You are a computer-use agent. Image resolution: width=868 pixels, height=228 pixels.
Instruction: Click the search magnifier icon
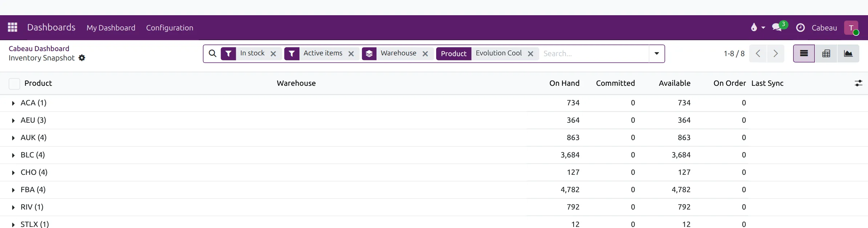pyautogui.click(x=213, y=54)
